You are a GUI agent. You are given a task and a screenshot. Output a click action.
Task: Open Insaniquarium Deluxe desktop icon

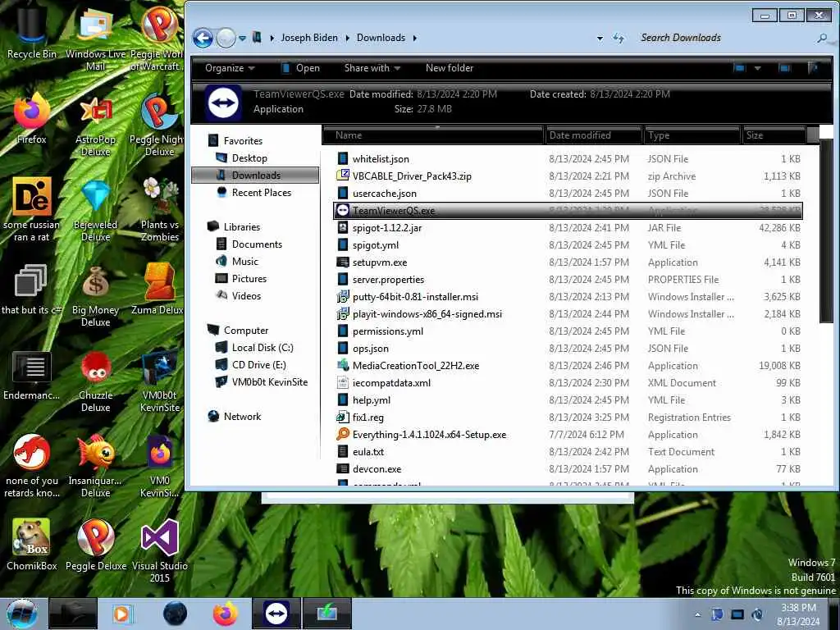95,466
